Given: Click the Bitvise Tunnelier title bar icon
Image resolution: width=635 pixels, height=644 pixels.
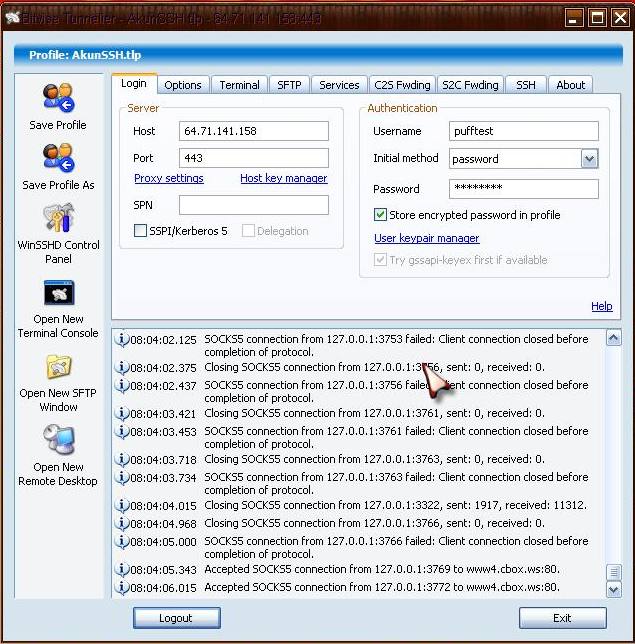Looking at the screenshot, I should point(13,17).
